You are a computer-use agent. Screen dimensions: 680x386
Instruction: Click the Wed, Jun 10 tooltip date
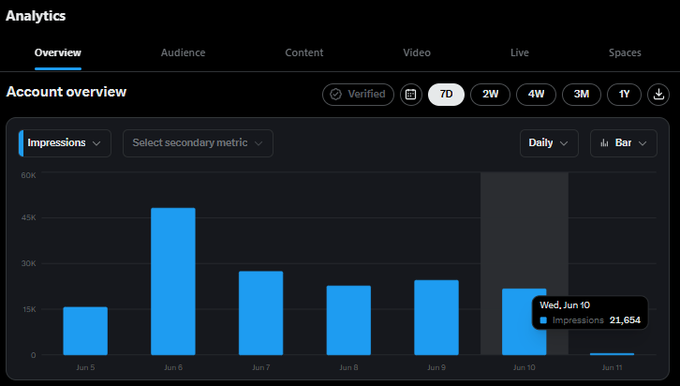pos(565,305)
